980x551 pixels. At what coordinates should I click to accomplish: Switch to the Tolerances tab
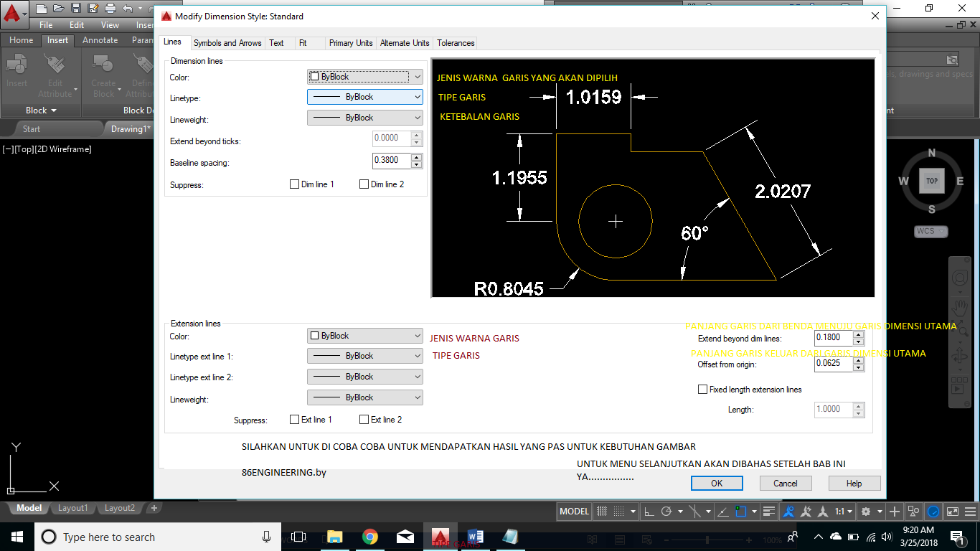[x=456, y=43]
